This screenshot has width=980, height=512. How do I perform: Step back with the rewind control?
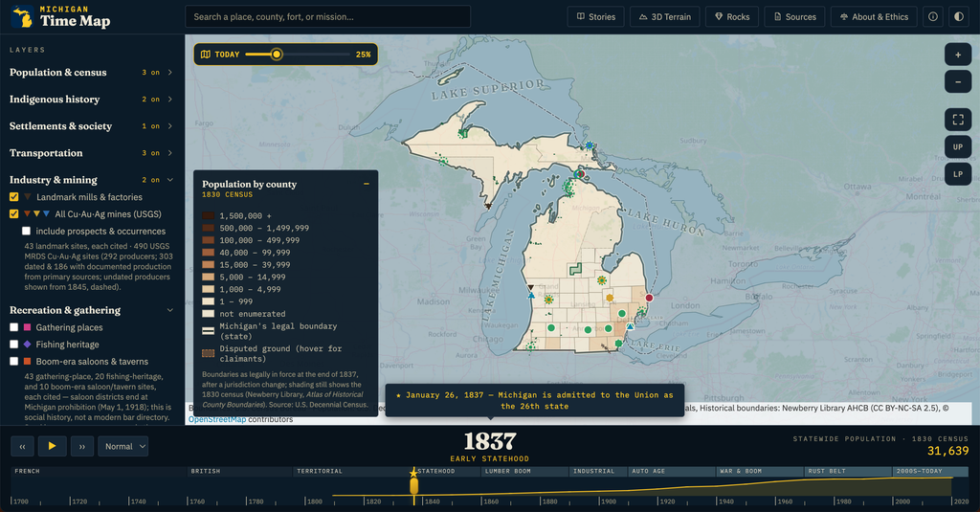pos(23,446)
